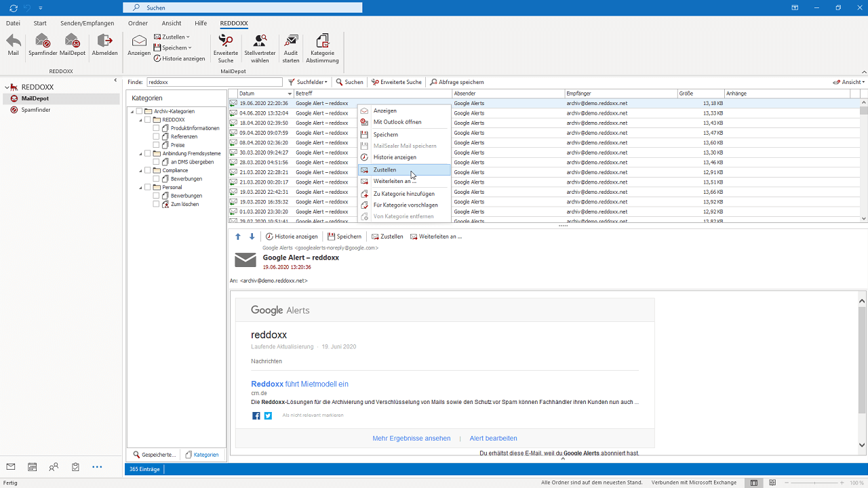Check the Archiv-Kategorien checkbox
This screenshot has height=488, width=868.
(140, 111)
